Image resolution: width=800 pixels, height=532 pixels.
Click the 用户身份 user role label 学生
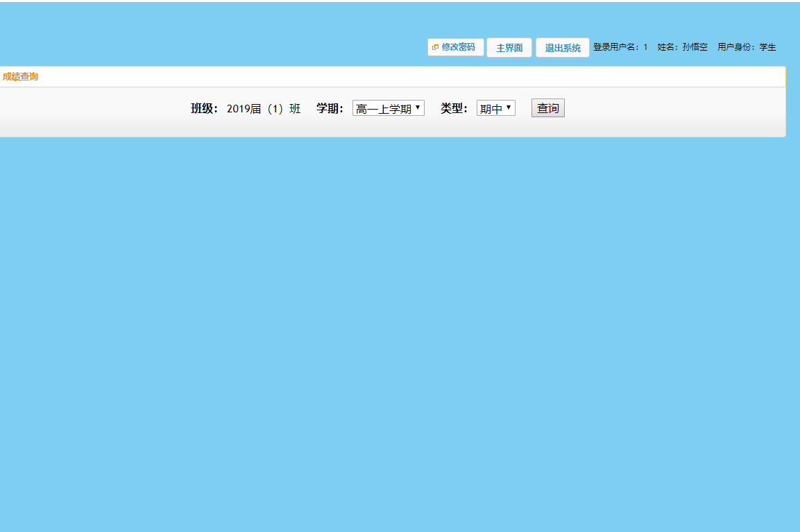[768, 46]
